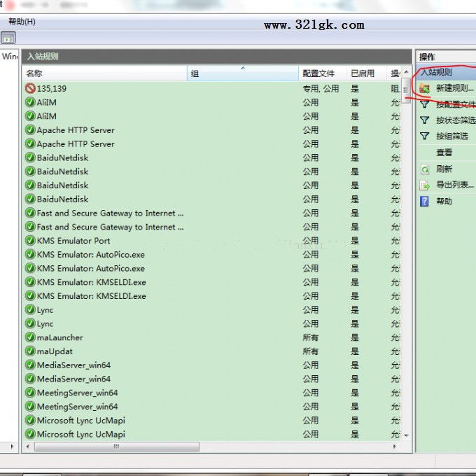The width and height of the screenshot is (476, 476).
Task: Open the 查看 action
Action: 444,153
